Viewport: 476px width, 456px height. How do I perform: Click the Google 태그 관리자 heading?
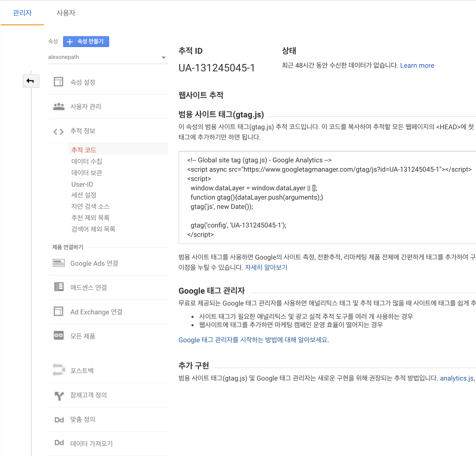click(x=211, y=291)
